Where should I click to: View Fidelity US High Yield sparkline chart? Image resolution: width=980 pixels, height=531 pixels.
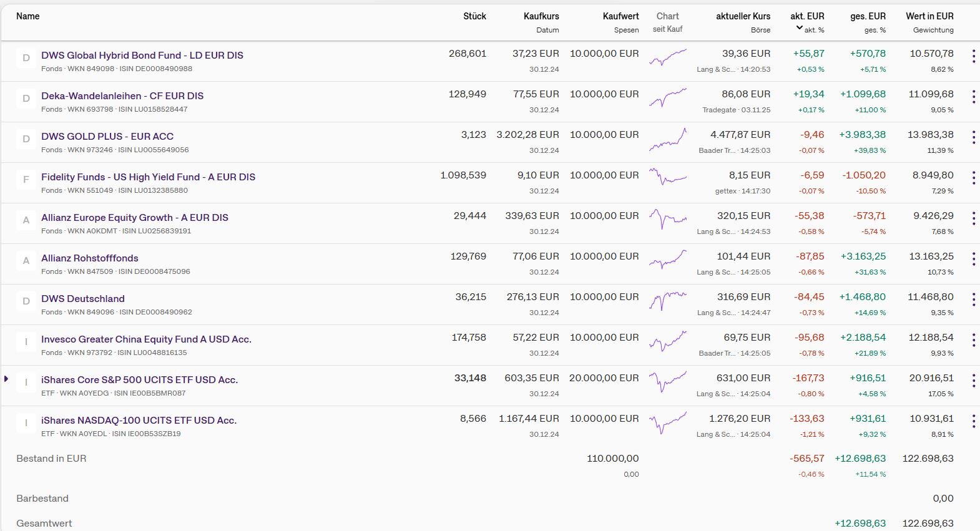(668, 178)
